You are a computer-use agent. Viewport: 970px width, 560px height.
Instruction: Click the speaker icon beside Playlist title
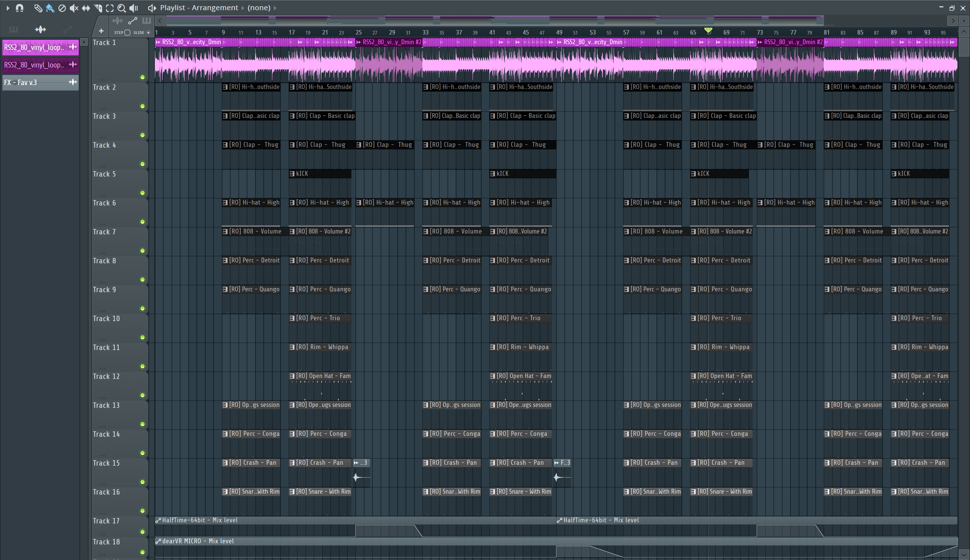tap(152, 8)
